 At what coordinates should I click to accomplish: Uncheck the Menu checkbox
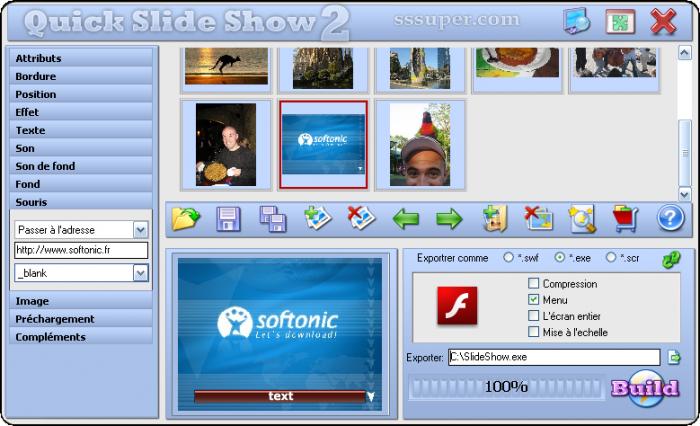point(533,300)
